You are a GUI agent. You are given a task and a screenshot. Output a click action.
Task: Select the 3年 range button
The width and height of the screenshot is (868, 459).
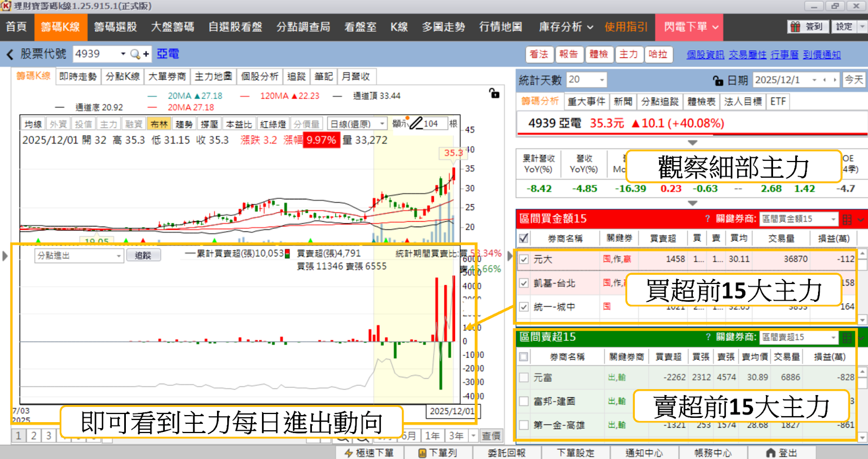456,436
